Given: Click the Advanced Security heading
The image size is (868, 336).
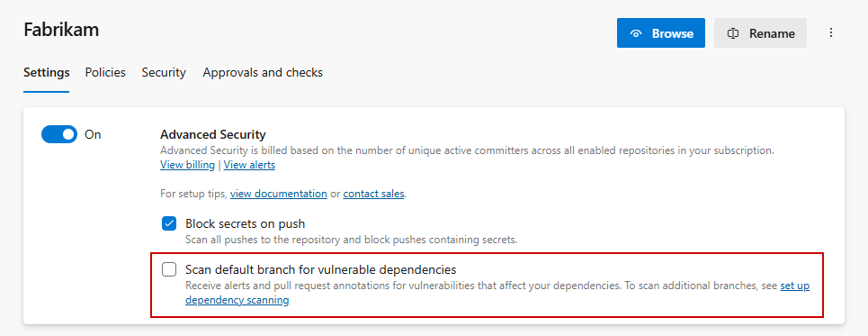Looking at the screenshot, I should tap(213, 134).
